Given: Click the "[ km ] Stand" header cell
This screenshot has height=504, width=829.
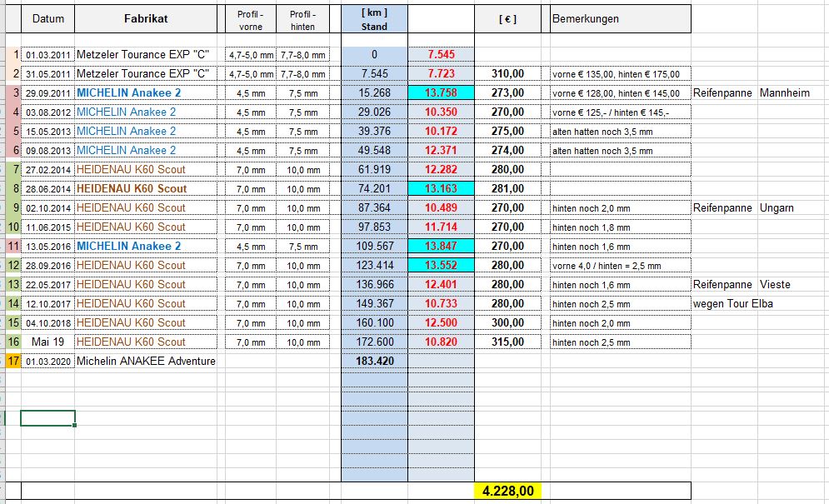Looking at the screenshot, I should (x=374, y=19).
